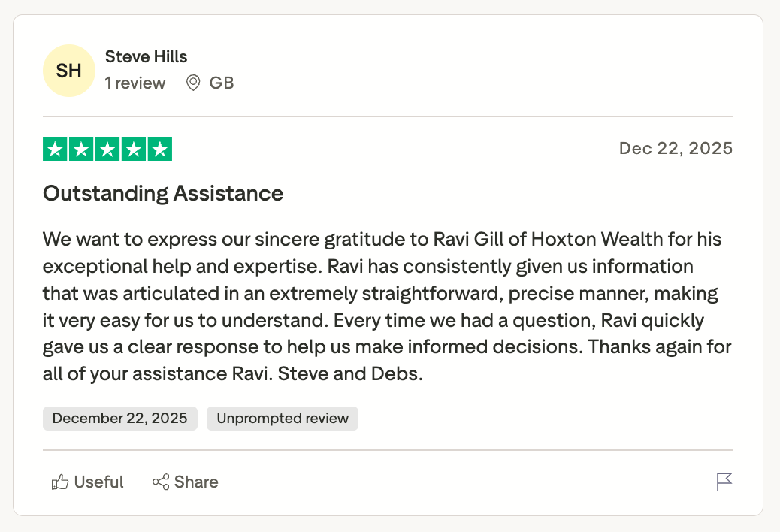This screenshot has width=780, height=532.
Task: Click the "1 review" count text
Action: click(135, 83)
